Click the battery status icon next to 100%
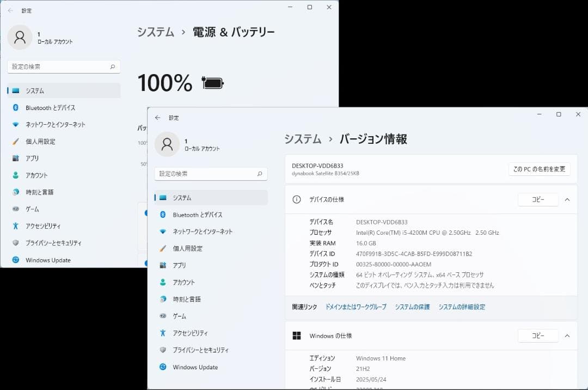 212,82
